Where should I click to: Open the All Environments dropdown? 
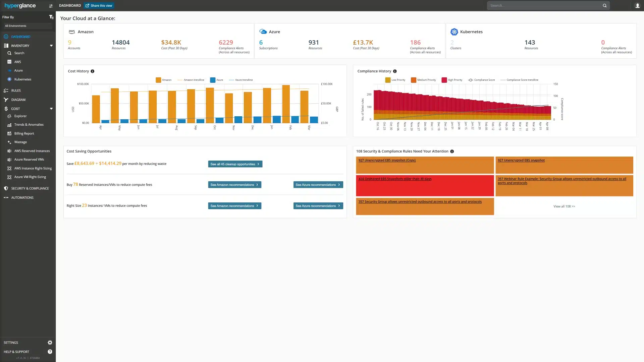coord(28,26)
